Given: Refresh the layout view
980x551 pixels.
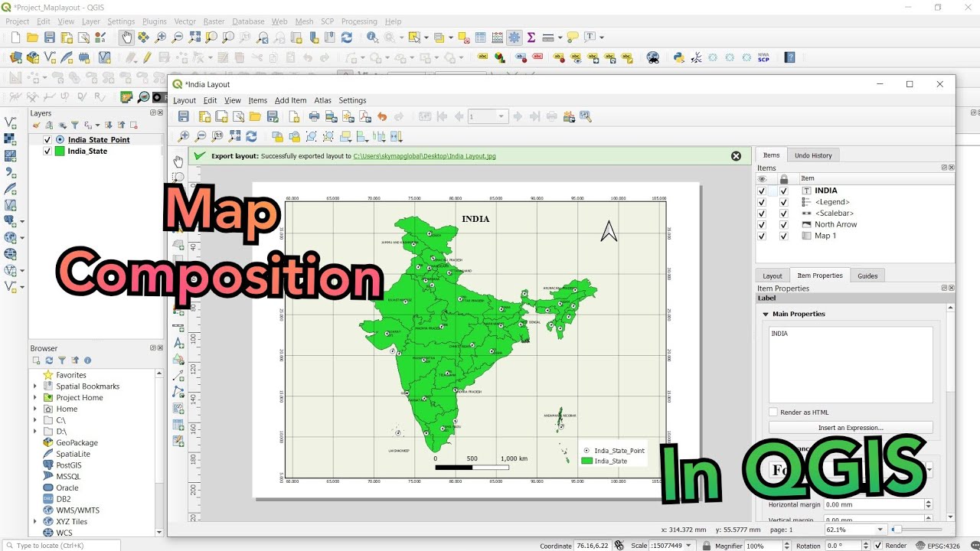Looking at the screenshot, I should (x=252, y=136).
